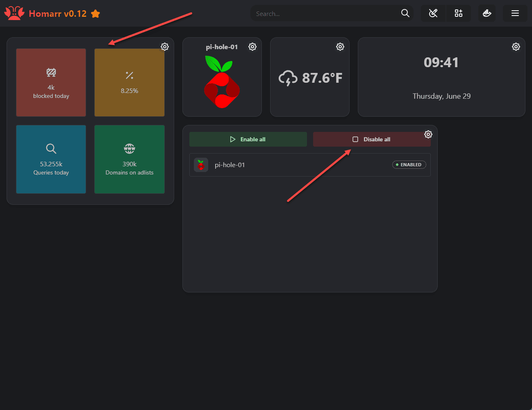This screenshot has height=410, width=532.
Task: Click the large Pi-hole raspberry logo
Action: 222,82
